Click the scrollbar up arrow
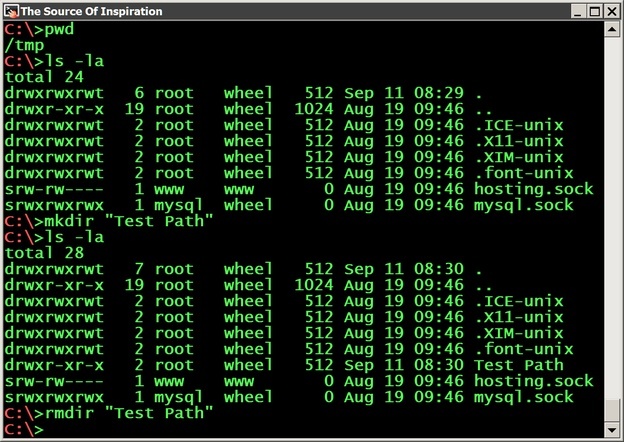The width and height of the screenshot is (624, 442). click(x=612, y=29)
